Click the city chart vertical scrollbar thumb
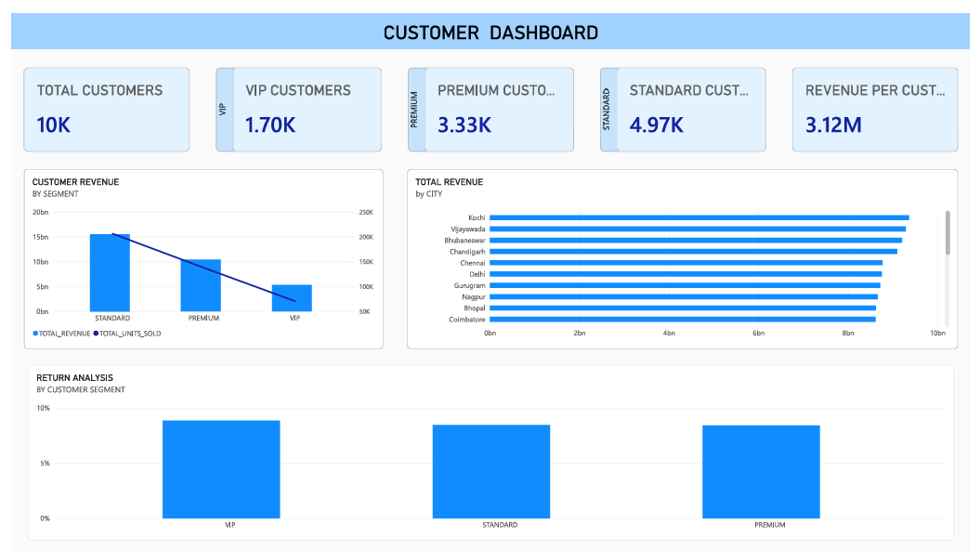The image size is (980, 551). pyautogui.click(x=947, y=232)
